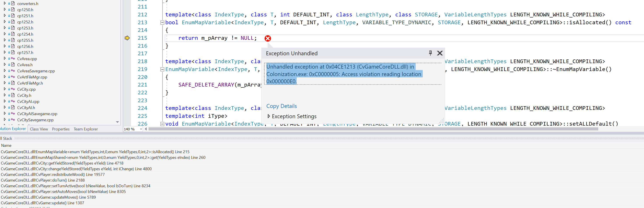The width and height of the screenshot is (644, 208).
Task: Expand the converters.h tree node
Action: (5, 3)
